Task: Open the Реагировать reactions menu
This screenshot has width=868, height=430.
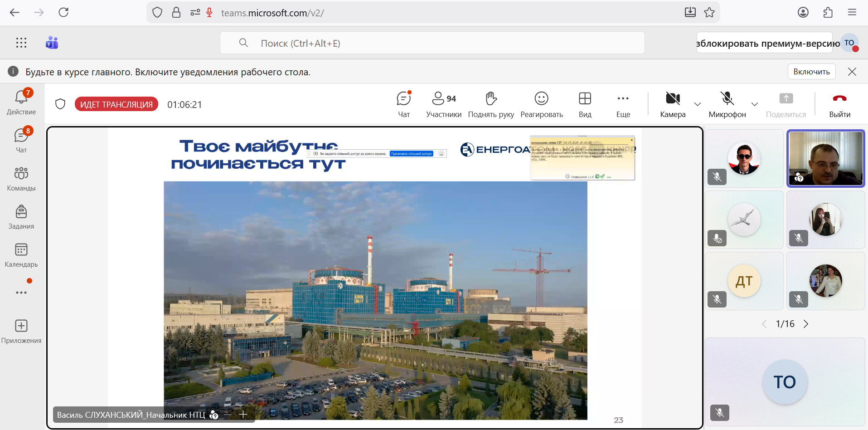Action: 541,104
